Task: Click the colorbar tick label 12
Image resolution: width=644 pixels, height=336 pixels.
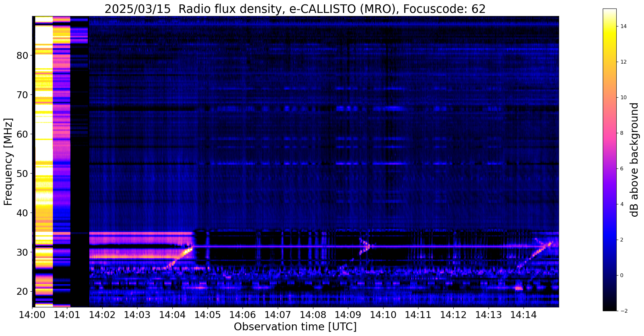Action: click(623, 62)
